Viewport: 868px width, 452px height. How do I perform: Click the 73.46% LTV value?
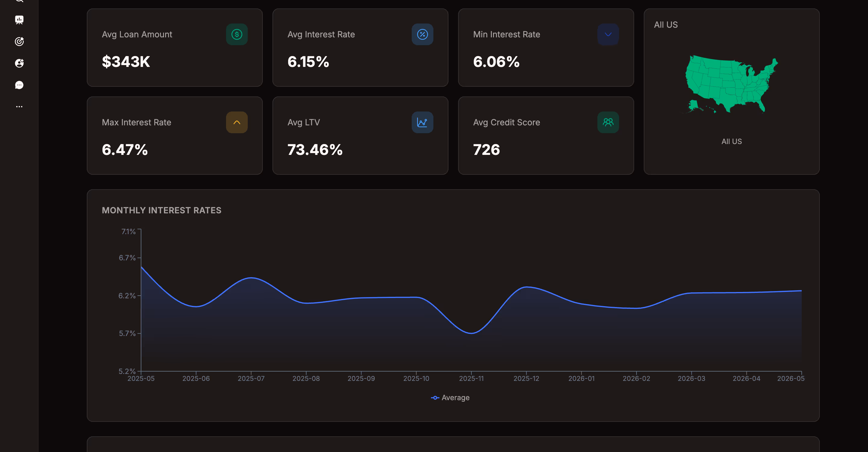pos(315,149)
